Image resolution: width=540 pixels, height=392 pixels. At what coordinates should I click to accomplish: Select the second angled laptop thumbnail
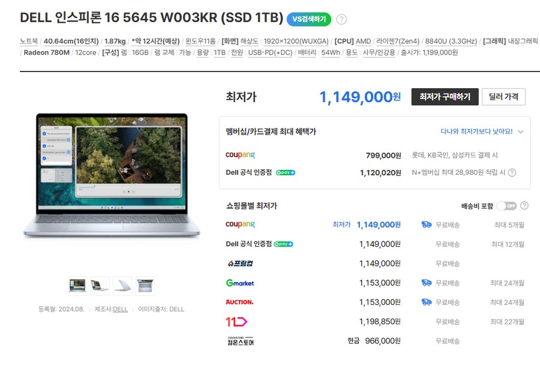coord(100,286)
